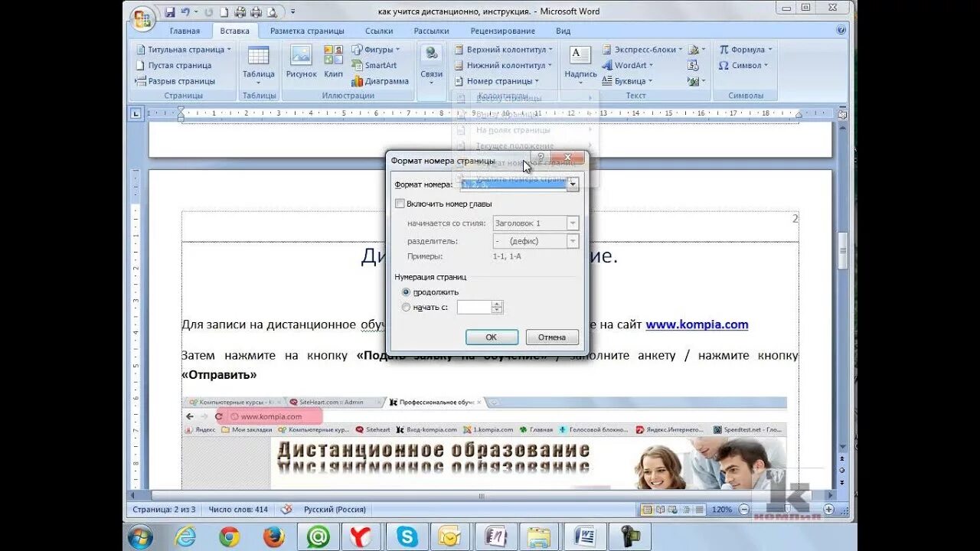Click the 120% zoom level button

[722, 509]
